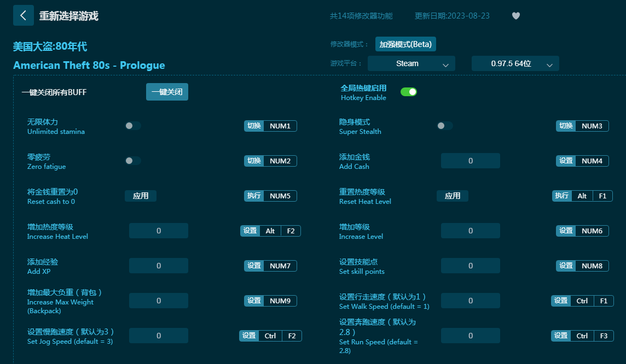This screenshot has height=364, width=626.
Task: Click the 设置 NUM8 hotkey button
Action: coord(582,266)
